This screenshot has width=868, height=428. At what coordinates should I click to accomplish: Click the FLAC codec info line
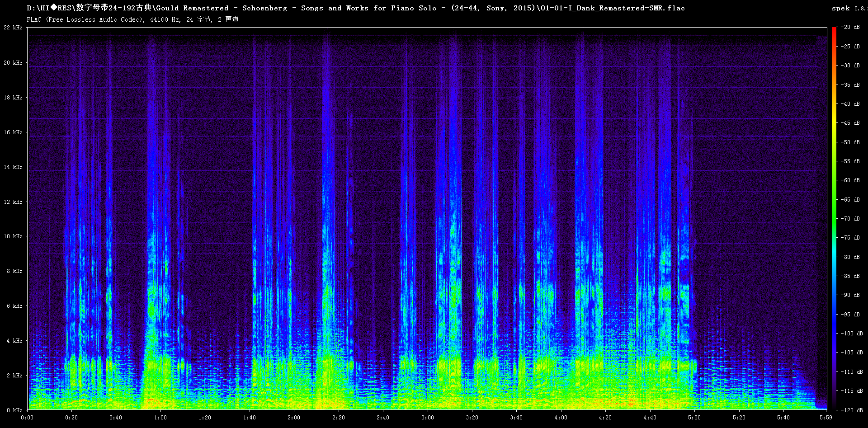coord(132,19)
